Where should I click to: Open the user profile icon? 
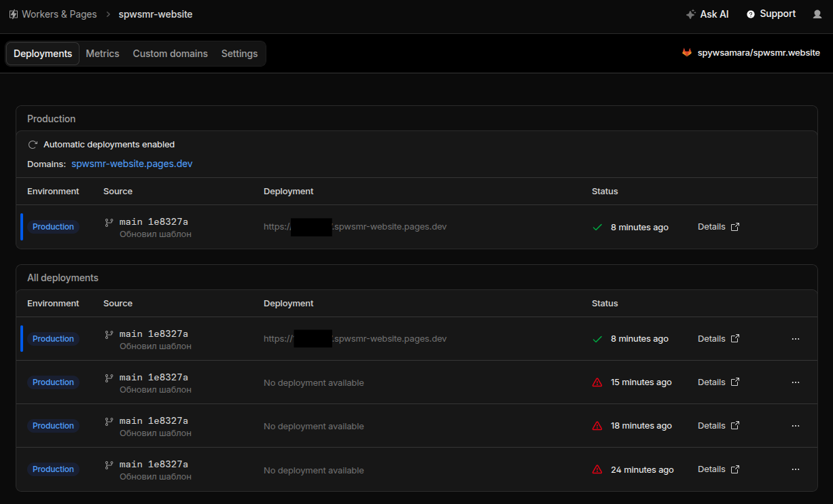point(817,14)
